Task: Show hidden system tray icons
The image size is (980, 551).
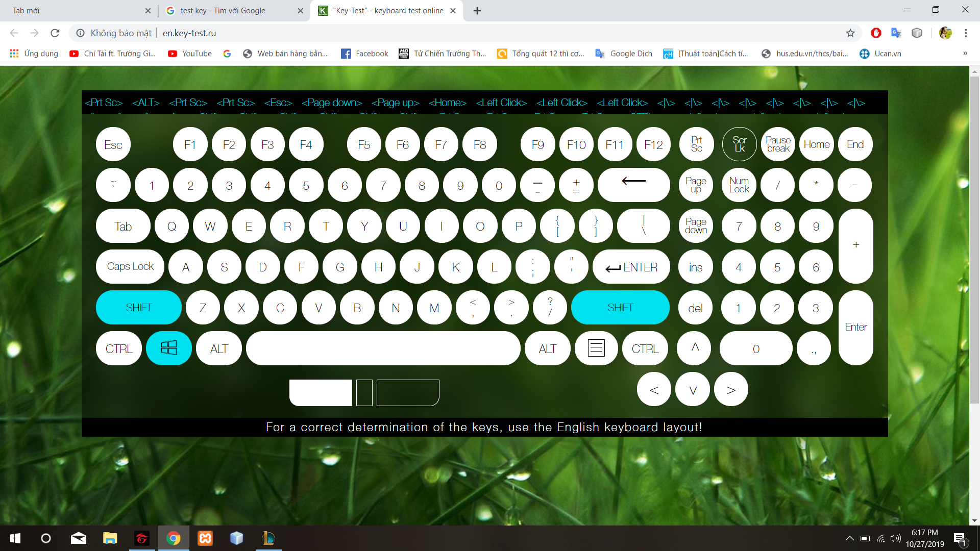Action: (x=849, y=538)
